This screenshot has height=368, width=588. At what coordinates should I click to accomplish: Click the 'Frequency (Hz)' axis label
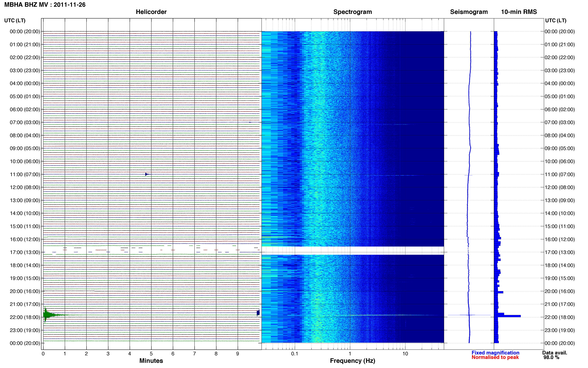[352, 361]
